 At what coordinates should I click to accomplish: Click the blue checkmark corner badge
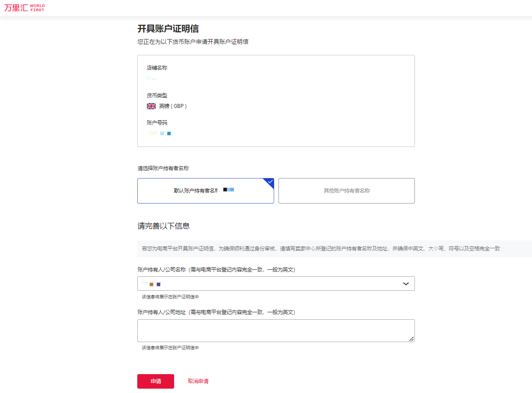[270, 182]
